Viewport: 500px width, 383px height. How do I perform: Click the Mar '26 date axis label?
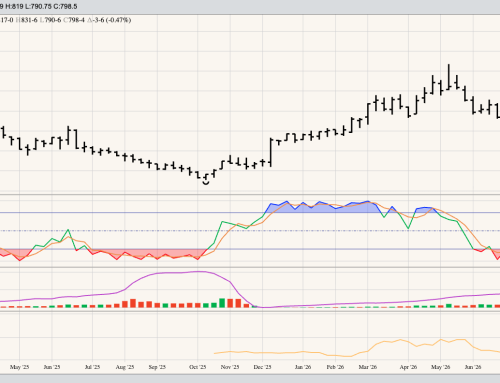click(x=368, y=367)
